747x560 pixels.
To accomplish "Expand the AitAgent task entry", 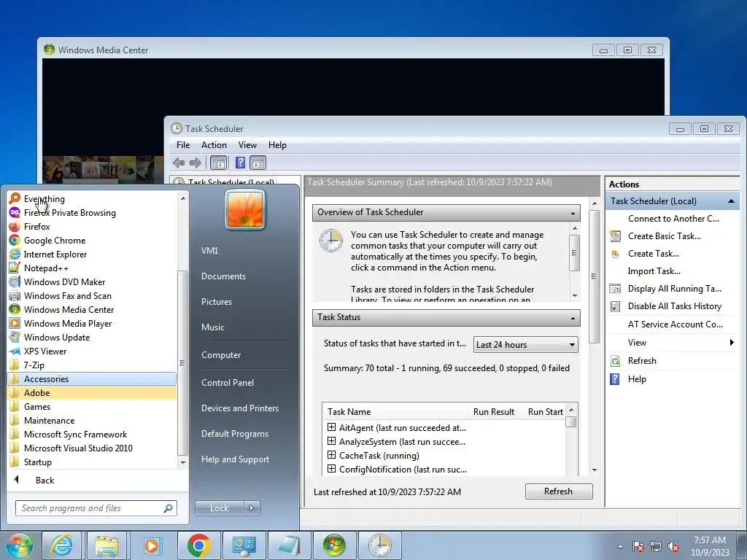I will tap(331, 427).
